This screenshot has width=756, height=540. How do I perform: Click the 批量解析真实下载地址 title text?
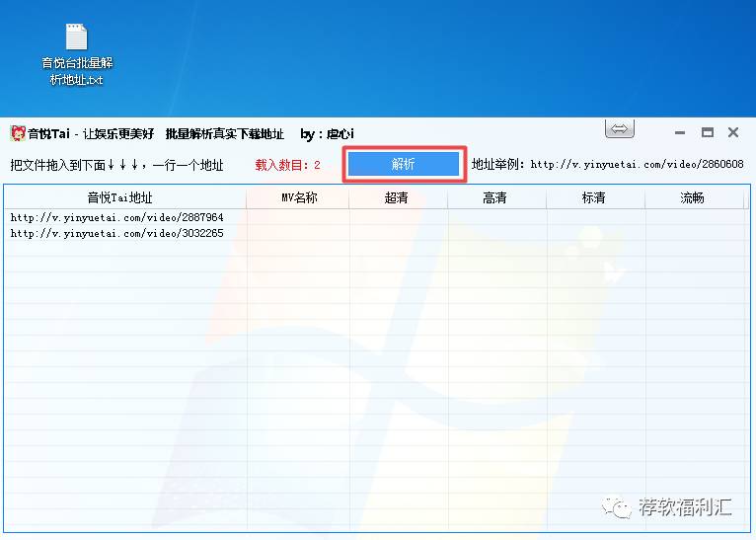(x=225, y=133)
